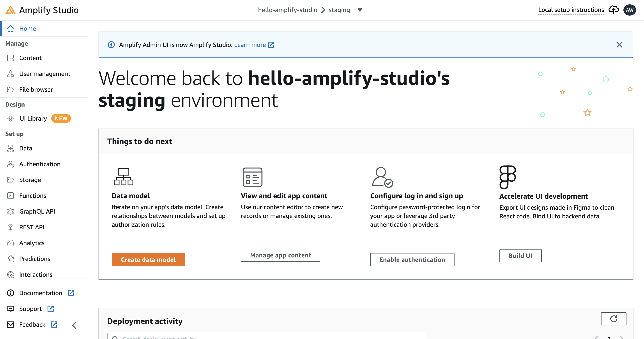Screen dimensions: 644x339
Task: Open the Interactions section
Action: (x=35, y=275)
